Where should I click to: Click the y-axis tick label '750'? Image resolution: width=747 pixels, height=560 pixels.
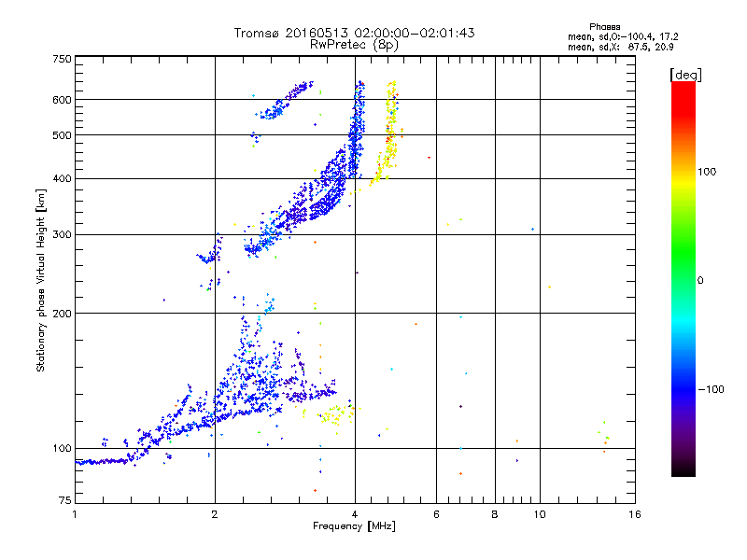pos(62,59)
